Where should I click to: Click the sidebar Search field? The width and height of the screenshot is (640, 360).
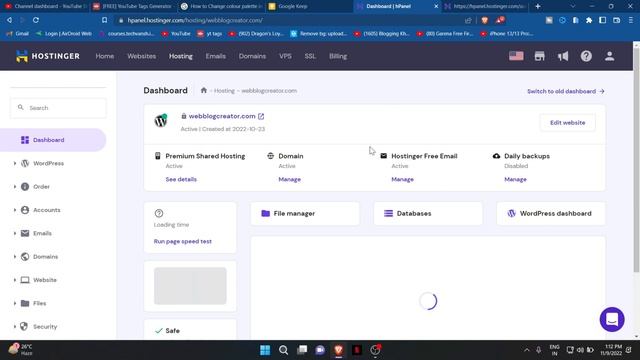click(58, 108)
